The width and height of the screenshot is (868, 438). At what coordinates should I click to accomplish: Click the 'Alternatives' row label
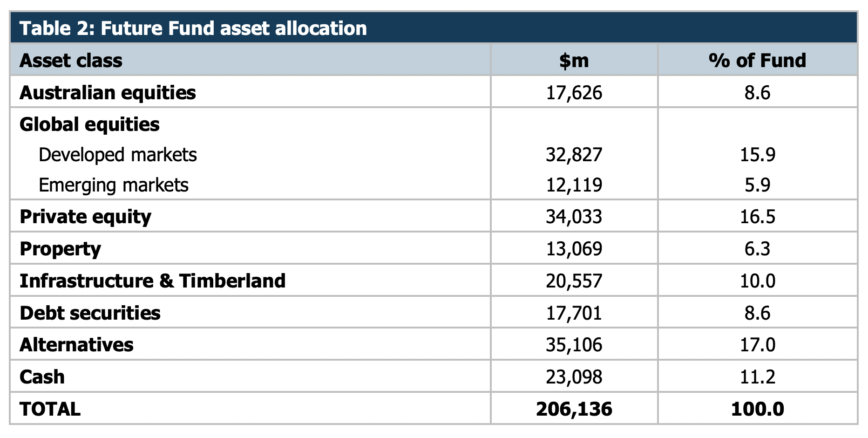[76, 345]
